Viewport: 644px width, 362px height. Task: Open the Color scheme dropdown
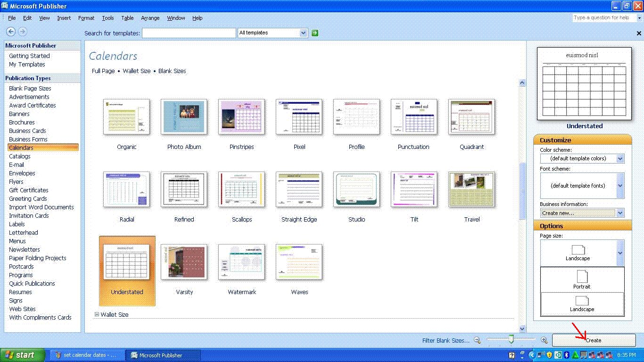620,159
